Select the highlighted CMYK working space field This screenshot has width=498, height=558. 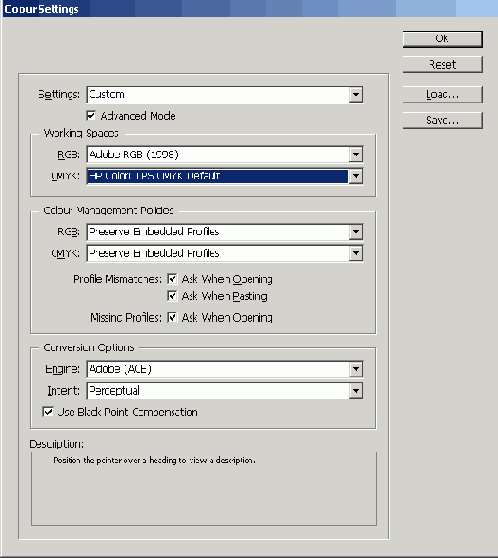(217, 176)
